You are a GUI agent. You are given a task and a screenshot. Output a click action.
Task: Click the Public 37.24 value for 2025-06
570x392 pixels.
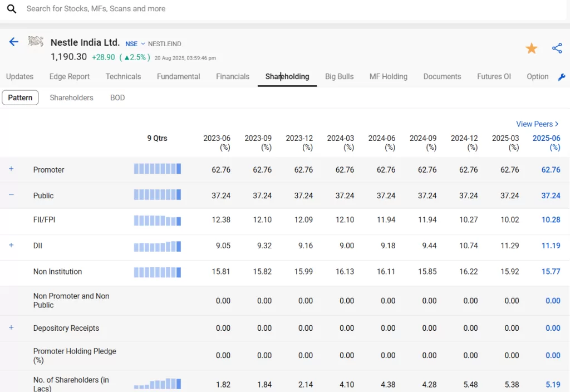[x=551, y=195]
